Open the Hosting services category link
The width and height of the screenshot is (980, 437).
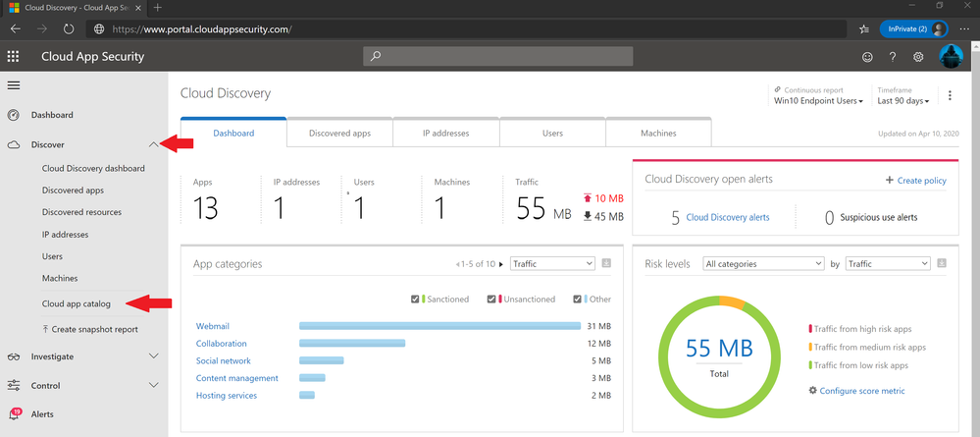[227, 396]
